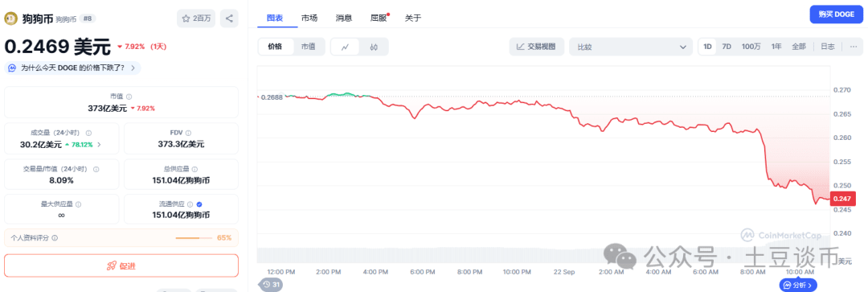This screenshot has width=868, height=292.
Task: Select the 7D time range
Action: point(727,47)
